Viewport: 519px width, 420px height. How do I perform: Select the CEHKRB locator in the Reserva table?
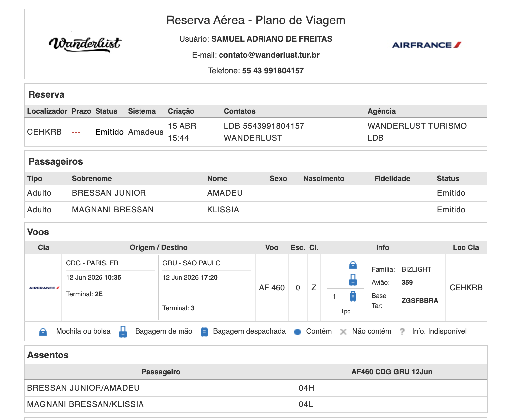[44, 132]
